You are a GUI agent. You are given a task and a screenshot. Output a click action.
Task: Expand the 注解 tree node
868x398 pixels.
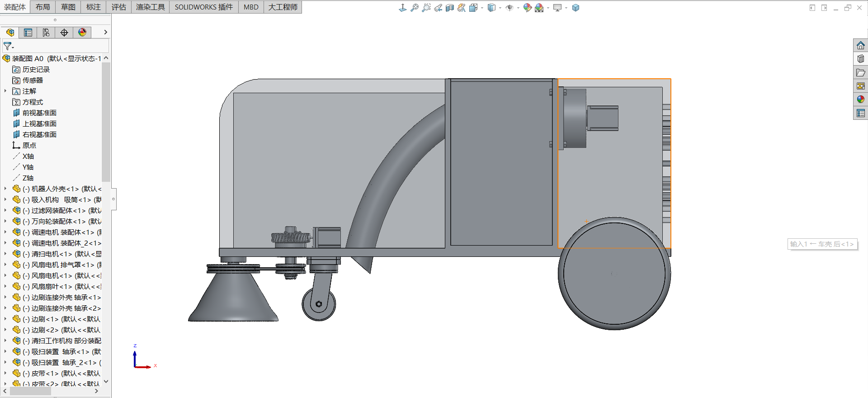[5, 91]
